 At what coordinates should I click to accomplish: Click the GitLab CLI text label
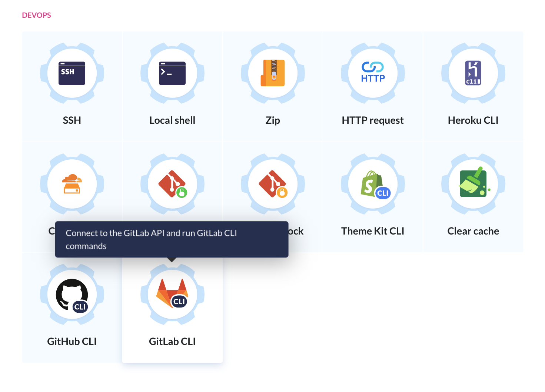172,341
